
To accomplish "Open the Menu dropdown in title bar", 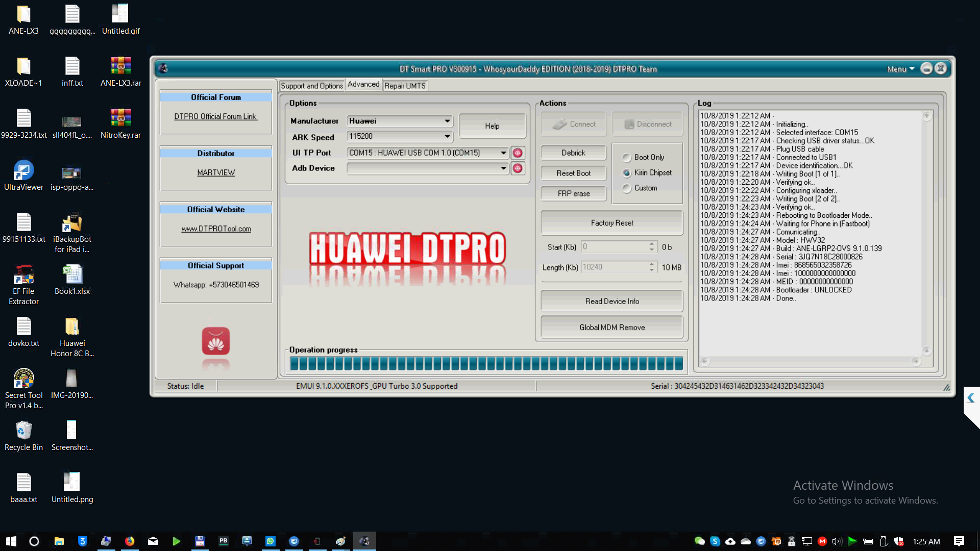I will tap(900, 69).
